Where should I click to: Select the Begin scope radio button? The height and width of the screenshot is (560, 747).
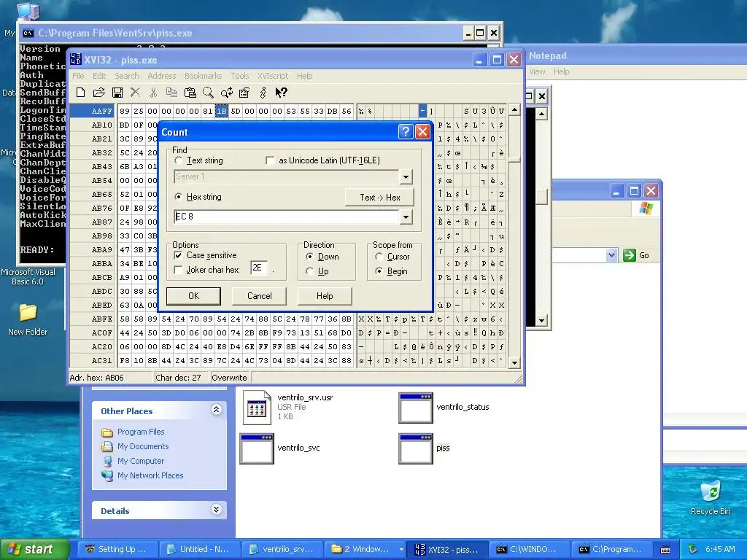tap(379, 271)
